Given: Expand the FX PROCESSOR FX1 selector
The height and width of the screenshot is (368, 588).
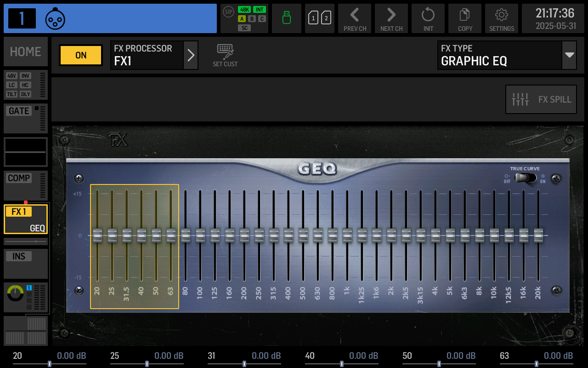Looking at the screenshot, I should pyautogui.click(x=191, y=55).
